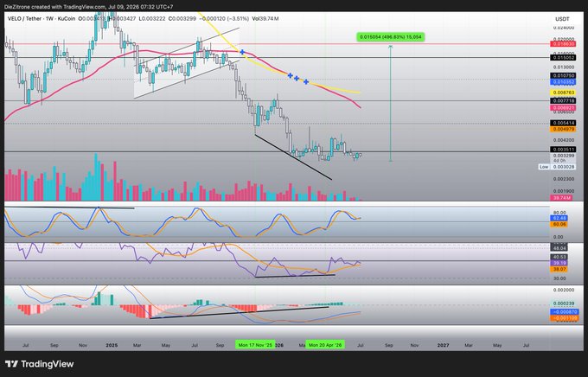Viewport: 588px width, 377px height.
Task: Click the DieZitrone created with TradingView.com caption
Action: [x=89, y=7]
